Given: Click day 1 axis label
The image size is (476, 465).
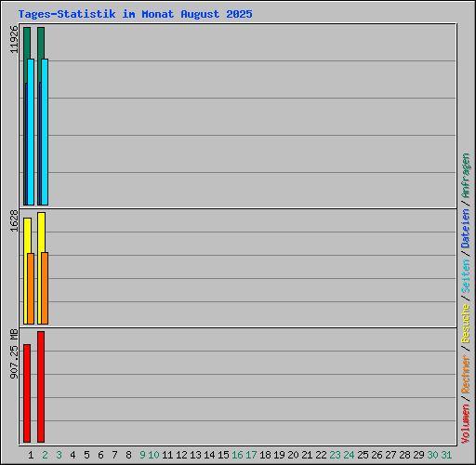Looking at the screenshot, I should point(31,455).
